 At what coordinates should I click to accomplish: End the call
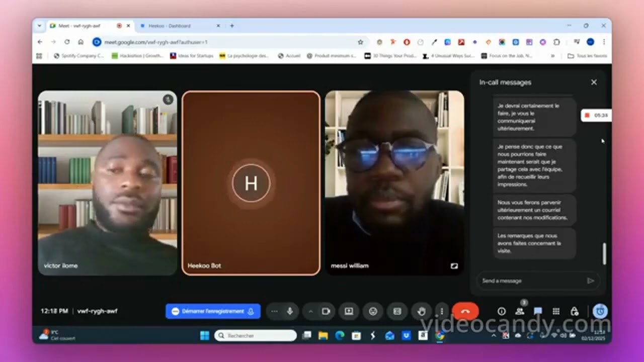[x=465, y=311]
